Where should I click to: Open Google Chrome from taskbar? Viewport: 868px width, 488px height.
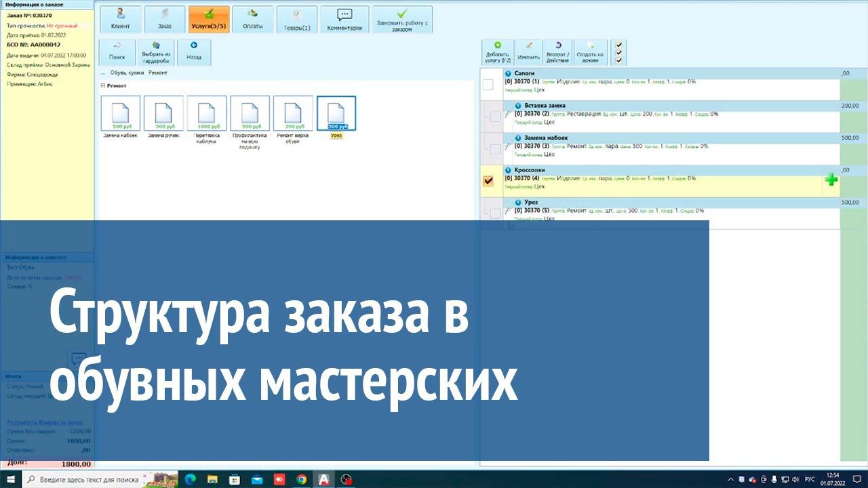[x=302, y=479]
